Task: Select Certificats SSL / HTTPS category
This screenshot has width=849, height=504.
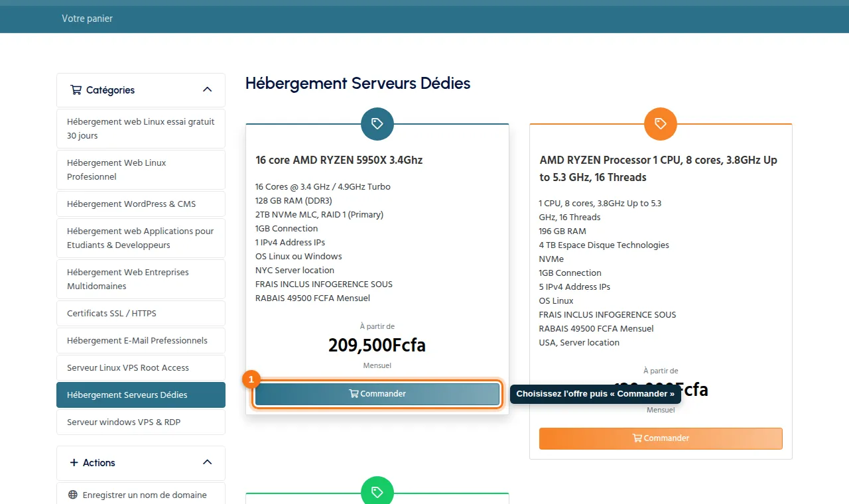Action: click(141, 313)
